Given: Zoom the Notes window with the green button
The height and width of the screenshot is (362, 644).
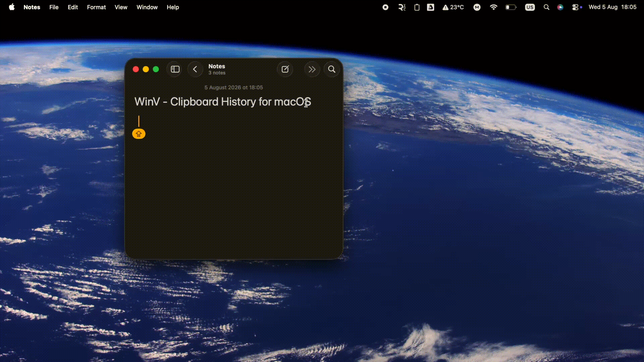Looking at the screenshot, I should point(156,69).
